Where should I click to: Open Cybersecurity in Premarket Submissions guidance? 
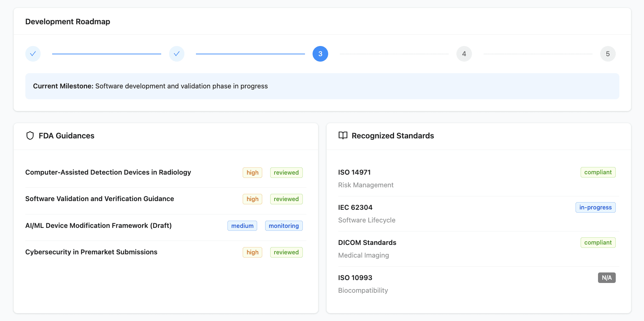[91, 252]
